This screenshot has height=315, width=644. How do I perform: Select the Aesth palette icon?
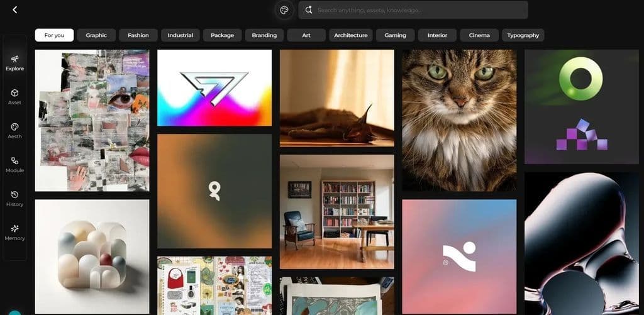pos(15,127)
